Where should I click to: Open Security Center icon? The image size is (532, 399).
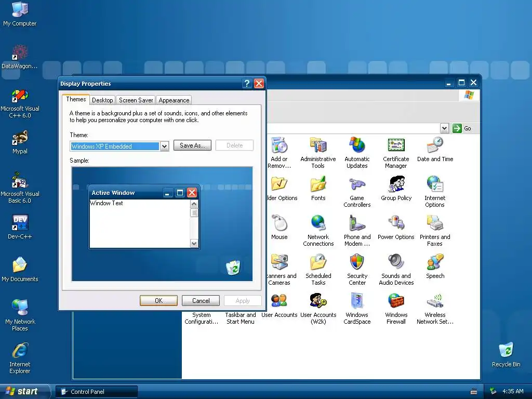coord(357,262)
